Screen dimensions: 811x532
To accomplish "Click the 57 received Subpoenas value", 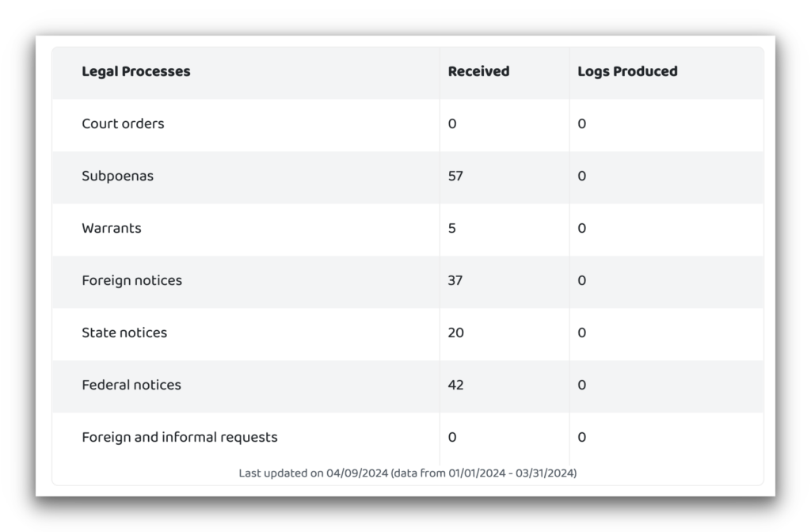I will tap(455, 176).
